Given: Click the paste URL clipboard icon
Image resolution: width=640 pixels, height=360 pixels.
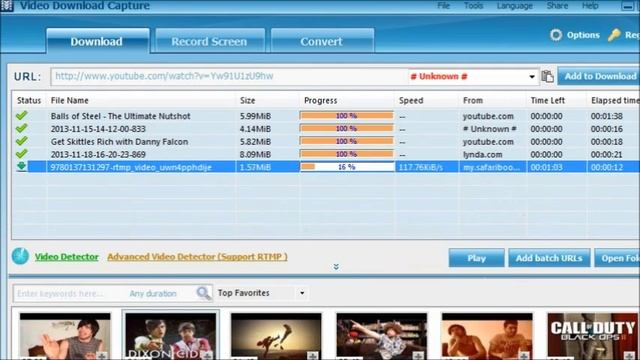Looking at the screenshot, I should (x=547, y=76).
